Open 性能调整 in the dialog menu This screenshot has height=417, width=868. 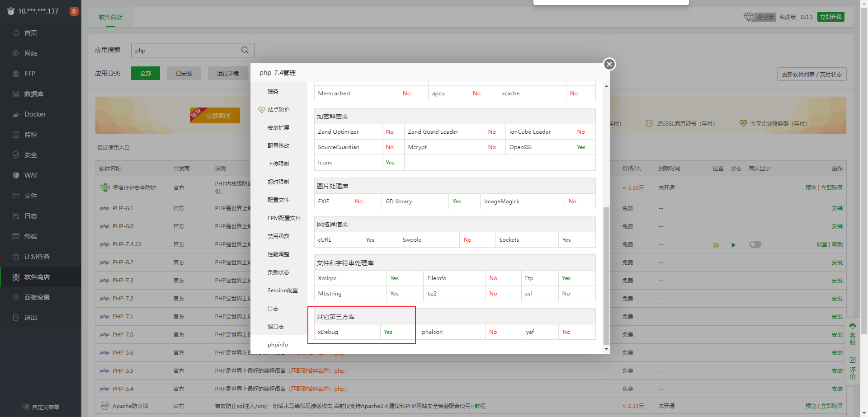(278, 254)
